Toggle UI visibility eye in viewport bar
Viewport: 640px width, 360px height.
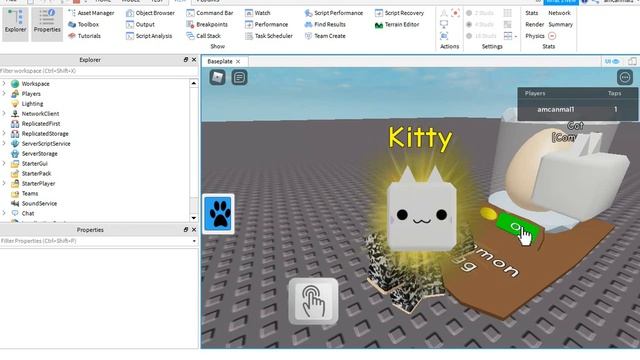tap(612, 62)
